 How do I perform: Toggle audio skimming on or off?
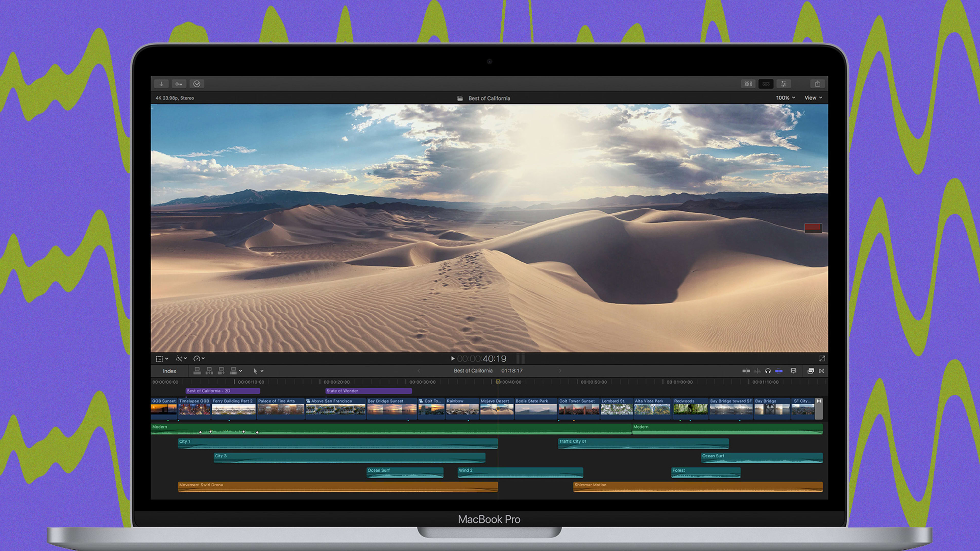click(757, 371)
